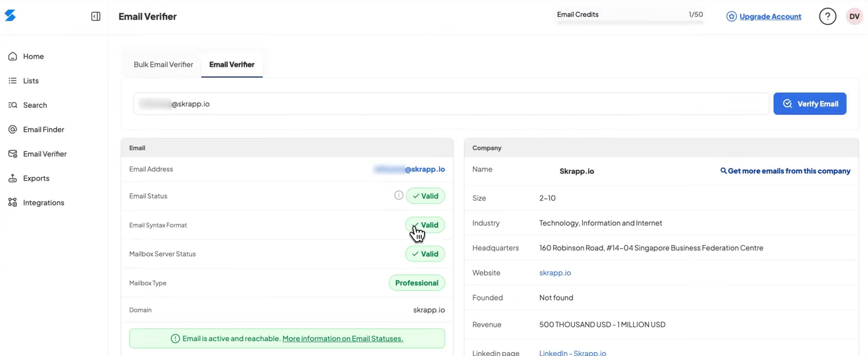This screenshot has height=356, width=868.
Task: Click the Email Status Valid badge
Action: click(425, 195)
